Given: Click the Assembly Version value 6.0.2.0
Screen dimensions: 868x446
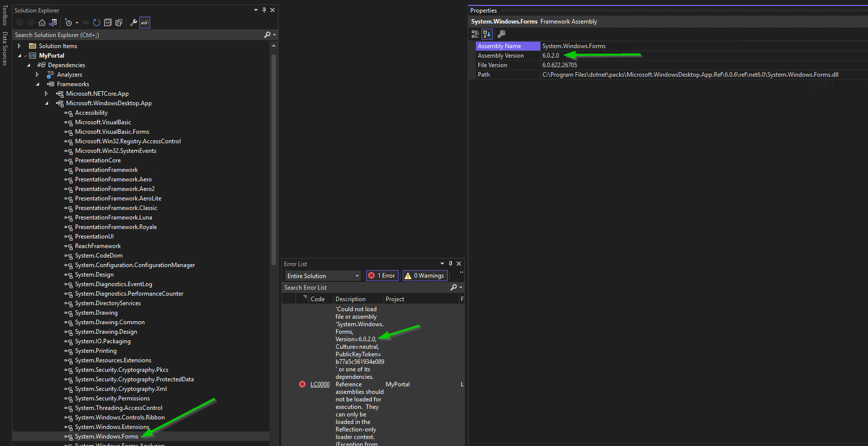Looking at the screenshot, I should (550, 56).
